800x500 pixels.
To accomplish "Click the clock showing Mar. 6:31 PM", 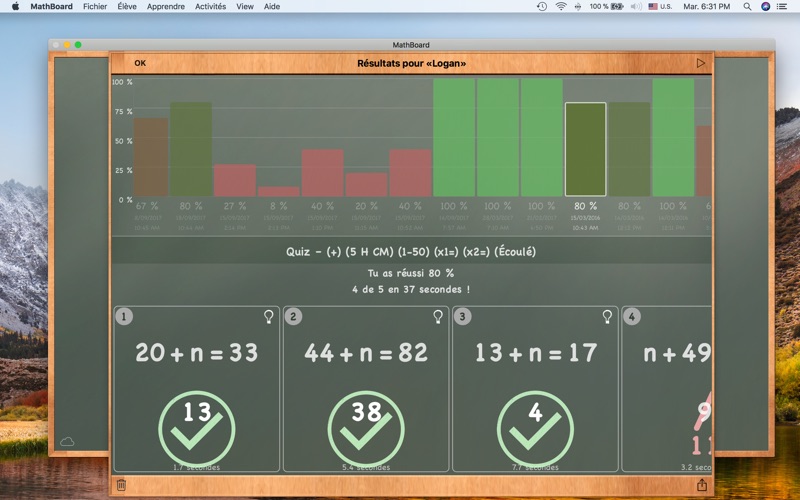I will coord(707,6).
